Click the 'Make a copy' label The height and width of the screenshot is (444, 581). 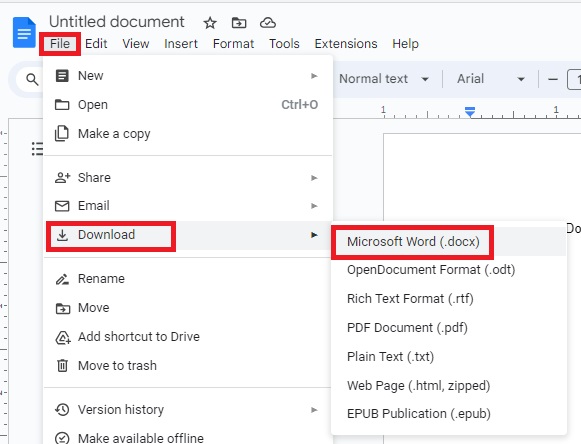[114, 134]
